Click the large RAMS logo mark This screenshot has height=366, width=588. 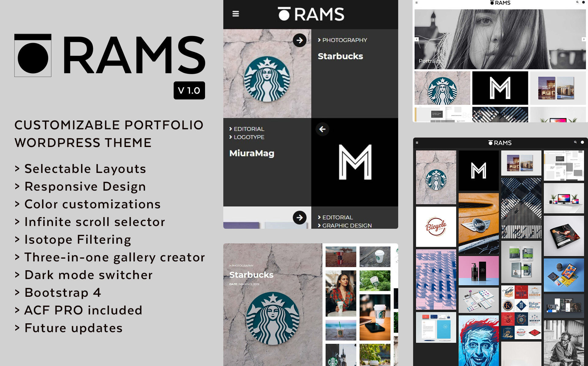110,55
